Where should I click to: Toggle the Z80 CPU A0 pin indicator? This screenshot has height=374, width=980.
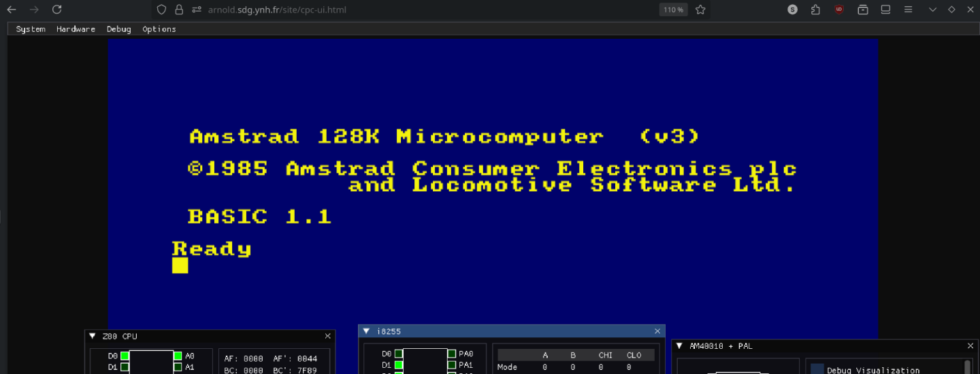178,356
